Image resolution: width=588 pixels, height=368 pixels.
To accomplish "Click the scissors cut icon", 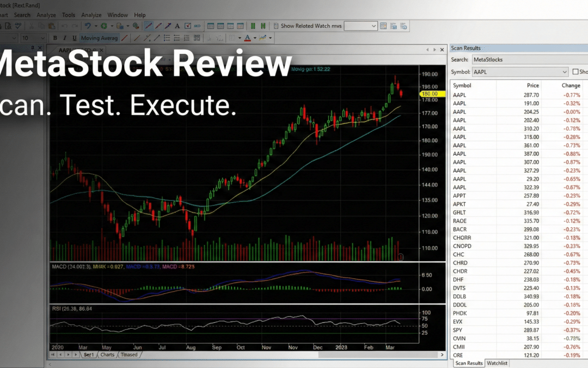I will coord(31,26).
